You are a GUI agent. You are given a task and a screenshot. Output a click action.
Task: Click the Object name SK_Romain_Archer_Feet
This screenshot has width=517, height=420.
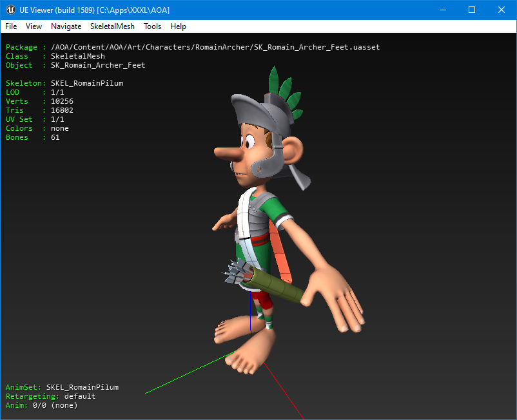pyautogui.click(x=98, y=65)
